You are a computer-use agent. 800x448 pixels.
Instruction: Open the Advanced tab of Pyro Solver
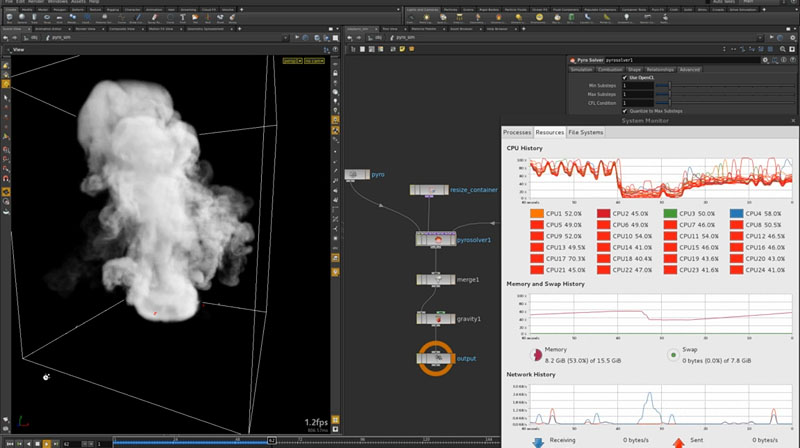point(689,69)
